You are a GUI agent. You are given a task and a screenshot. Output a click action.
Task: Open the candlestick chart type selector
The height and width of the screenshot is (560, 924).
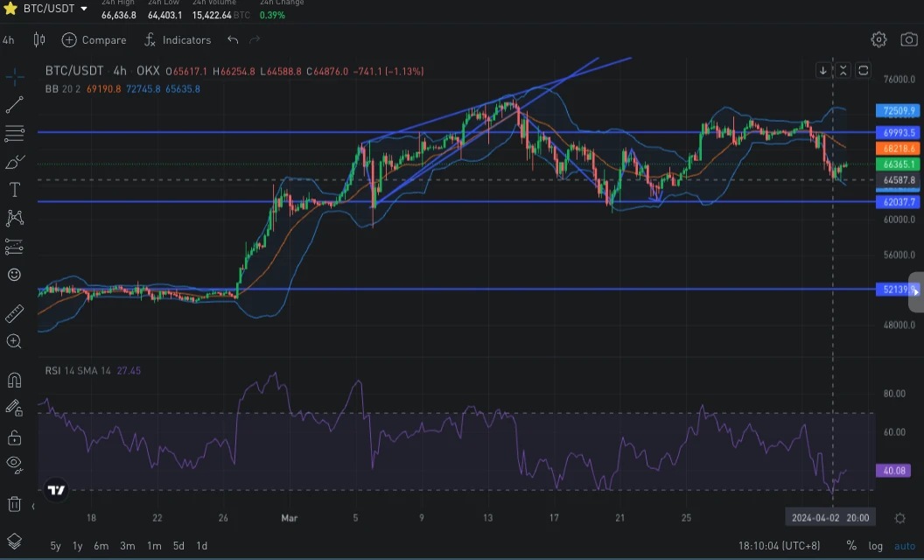(38, 39)
